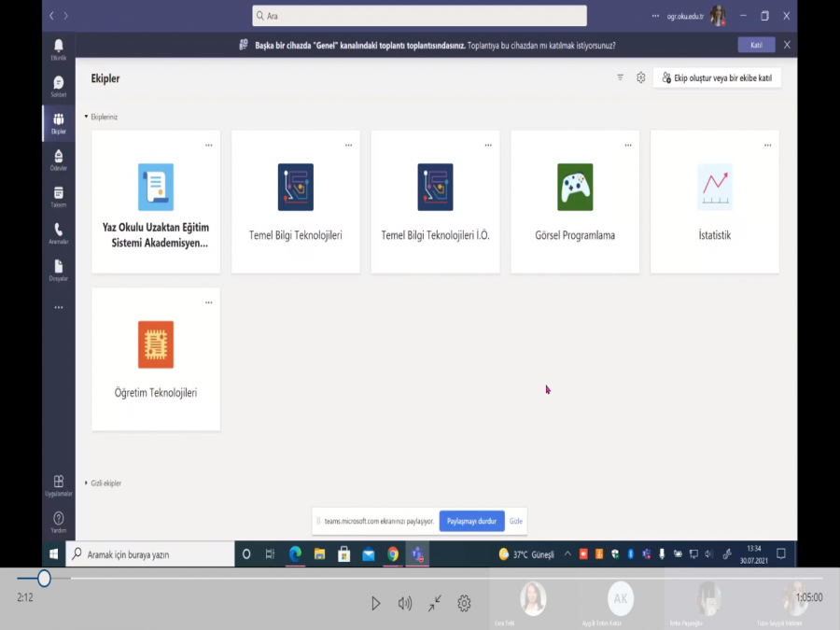Click the Windows taskbar search field

coord(150,554)
